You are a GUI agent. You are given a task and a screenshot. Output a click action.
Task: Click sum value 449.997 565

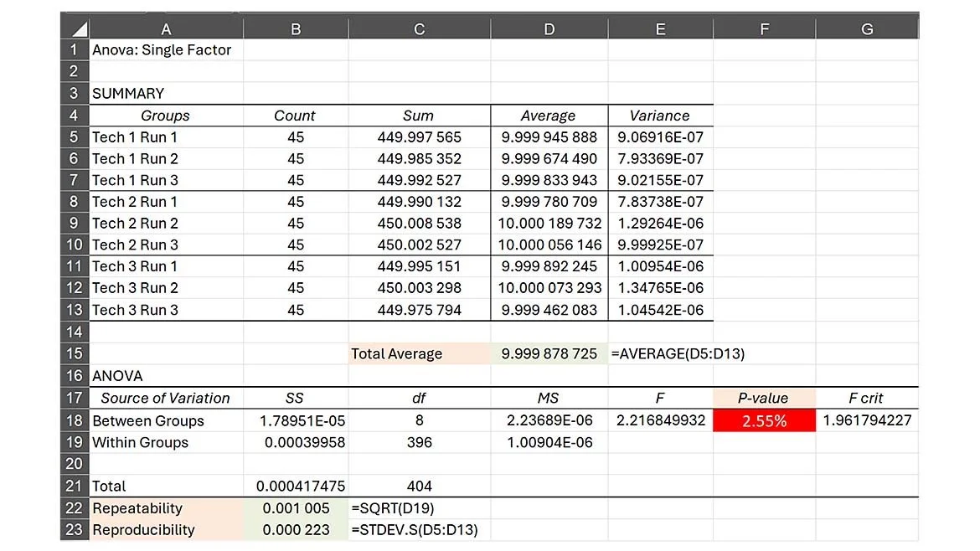[x=420, y=136]
